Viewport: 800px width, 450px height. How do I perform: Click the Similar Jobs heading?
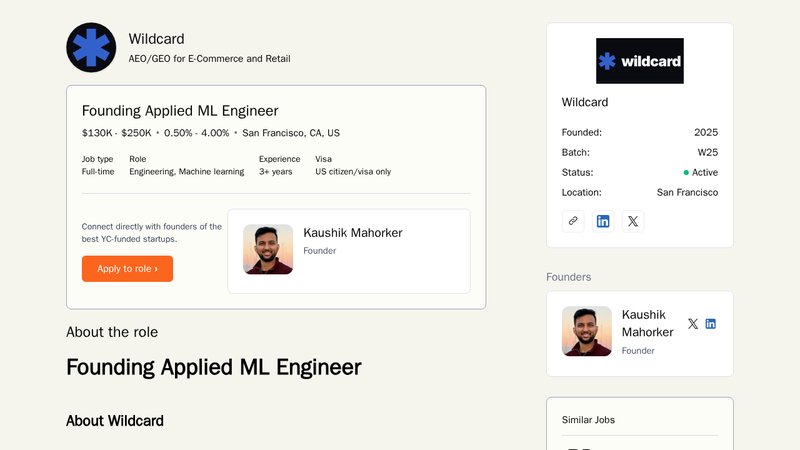[x=588, y=420]
